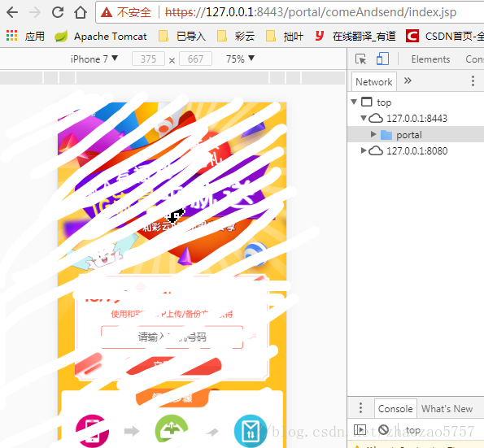
Task: Switch to What's New drawer tab
Action: pos(447,408)
